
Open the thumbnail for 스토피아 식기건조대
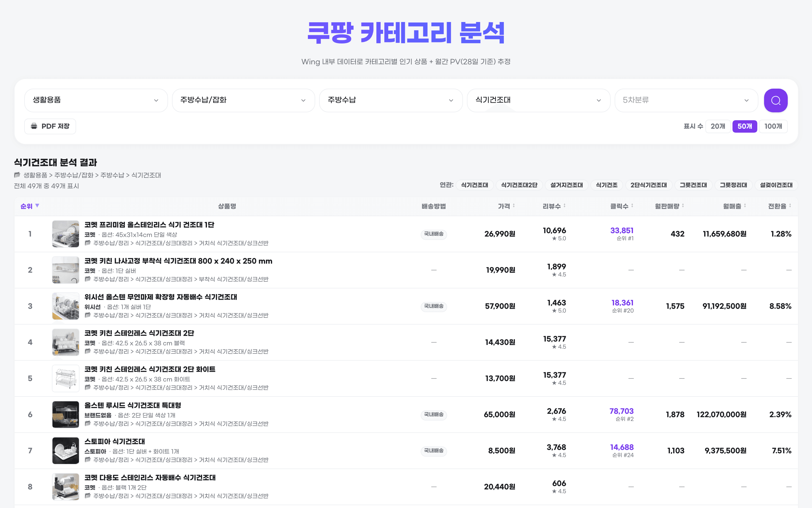pyautogui.click(x=65, y=450)
